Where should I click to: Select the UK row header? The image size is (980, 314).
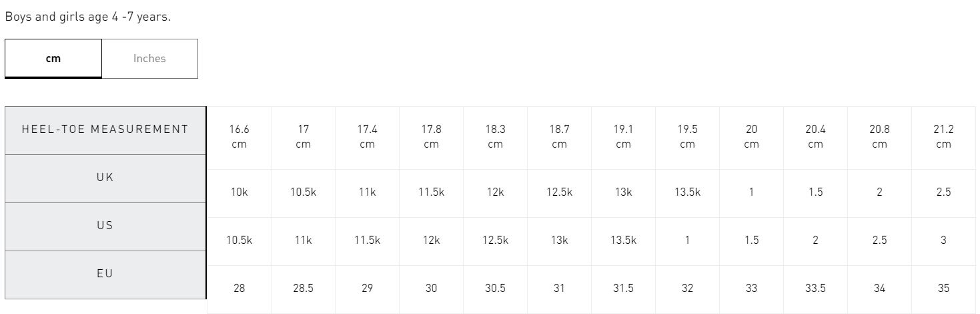[x=105, y=178]
